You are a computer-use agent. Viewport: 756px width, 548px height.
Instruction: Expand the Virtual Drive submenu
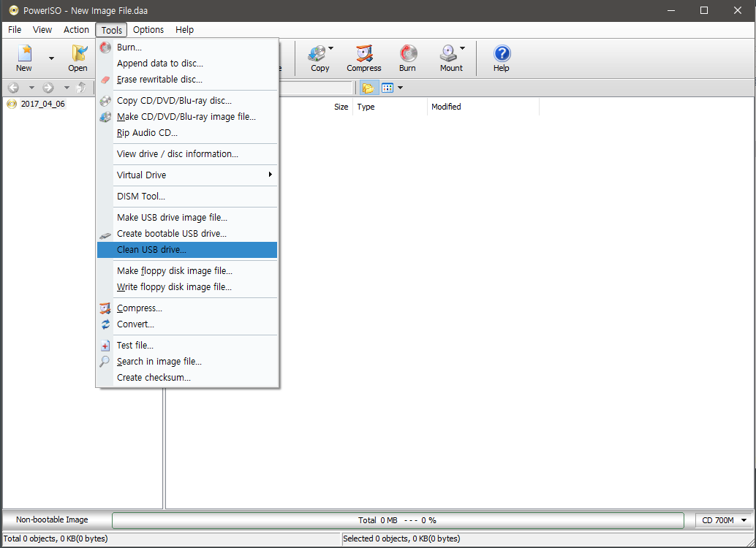187,175
